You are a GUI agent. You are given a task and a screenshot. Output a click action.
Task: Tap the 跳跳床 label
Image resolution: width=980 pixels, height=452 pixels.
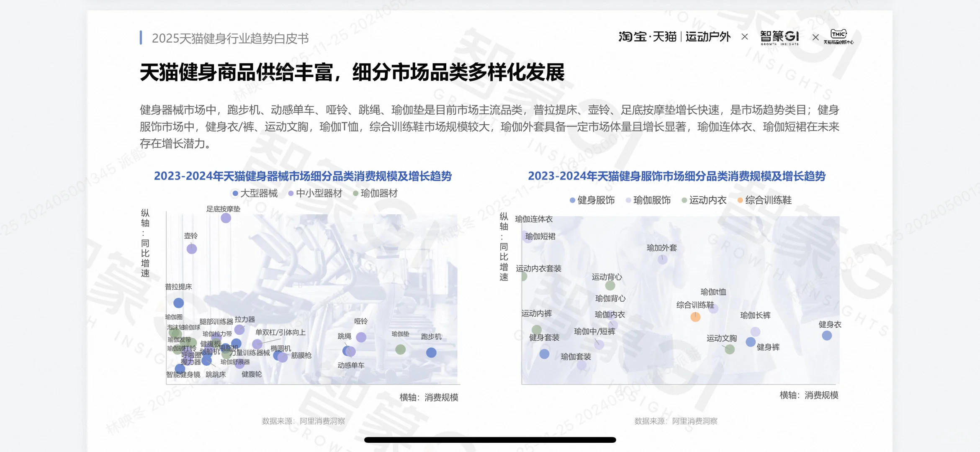(x=216, y=375)
